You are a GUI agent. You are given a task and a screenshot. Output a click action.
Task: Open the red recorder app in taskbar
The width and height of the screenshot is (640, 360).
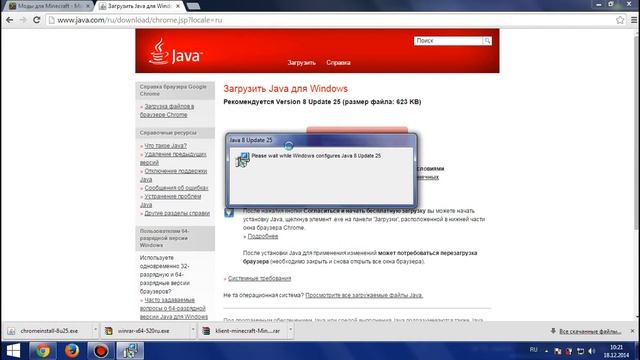coord(101,351)
